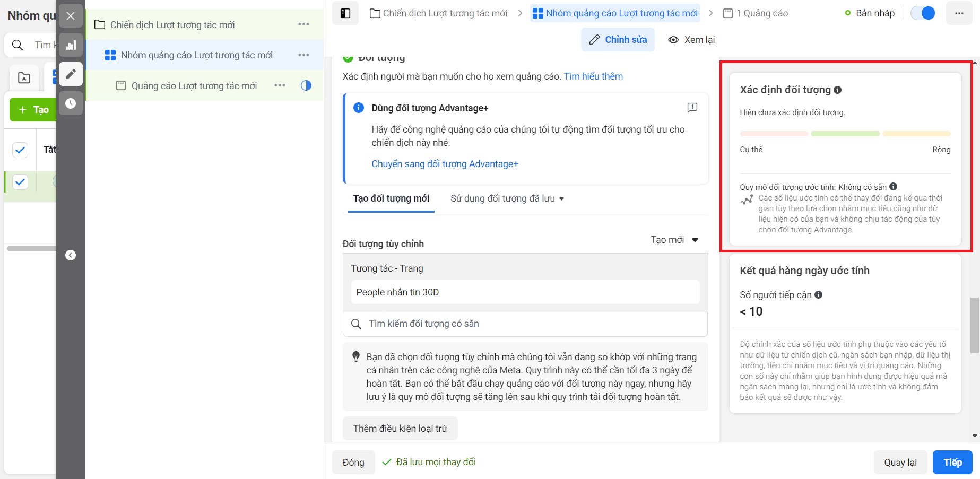Click the info icon beside Xác định đối tượng
This screenshot has height=479, width=980.
click(x=837, y=90)
